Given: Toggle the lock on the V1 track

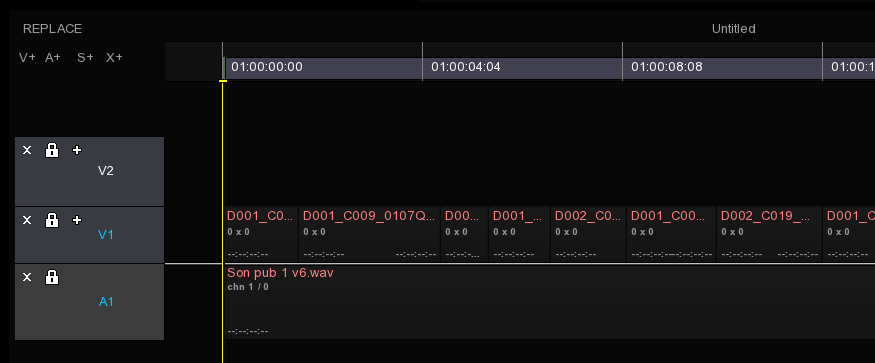Looking at the screenshot, I should point(52,219).
